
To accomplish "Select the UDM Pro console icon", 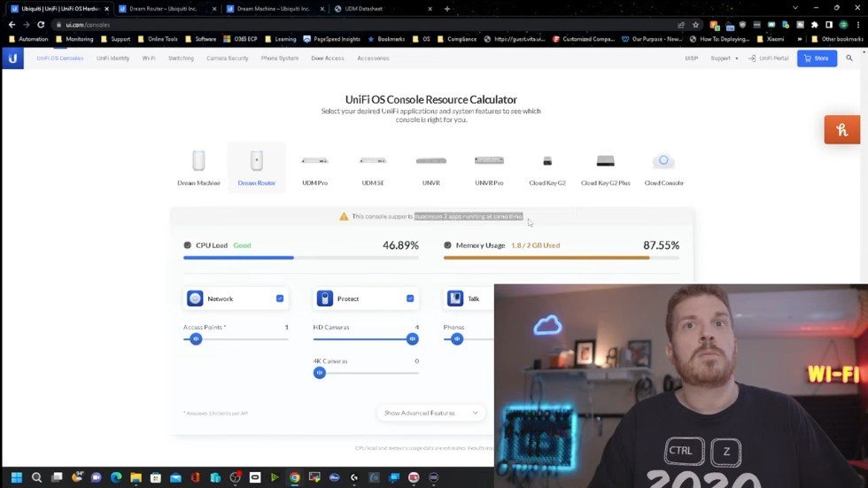I will [x=314, y=160].
